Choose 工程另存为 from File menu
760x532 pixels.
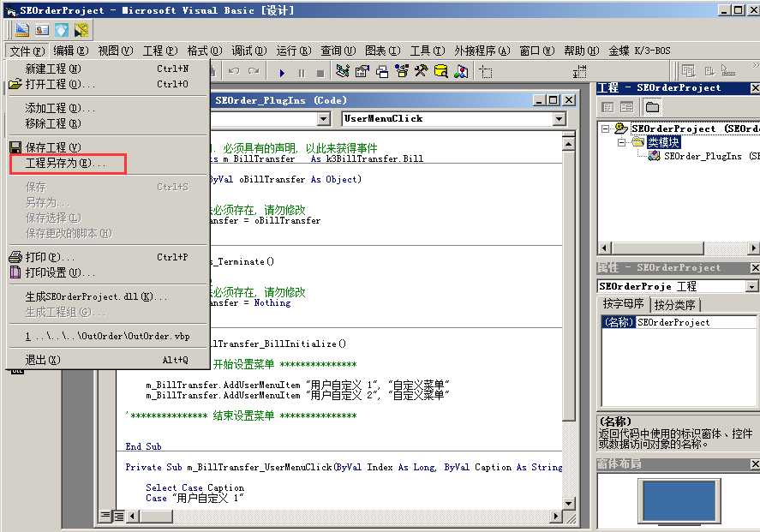[x=106, y=164]
